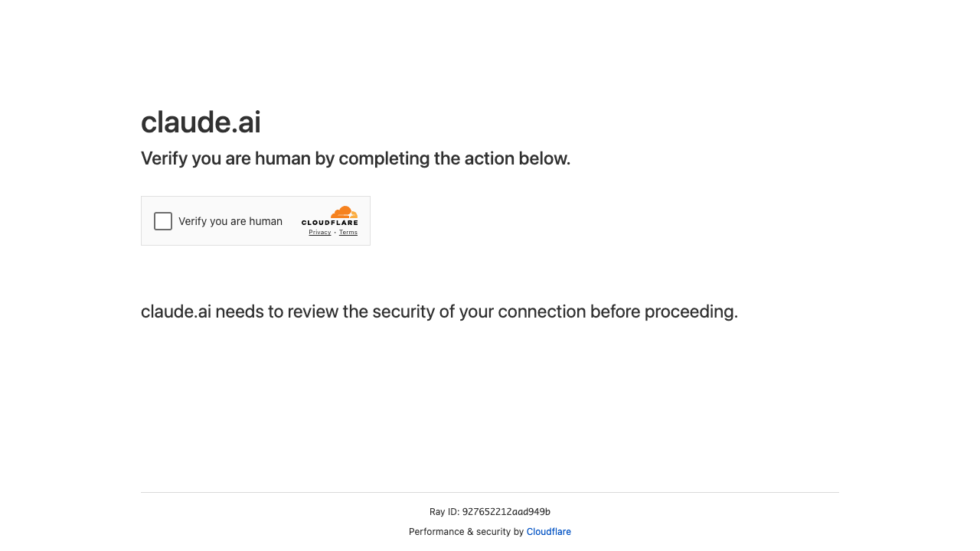980x551 pixels.
Task: Open the Privacy link in the widget
Action: point(319,232)
